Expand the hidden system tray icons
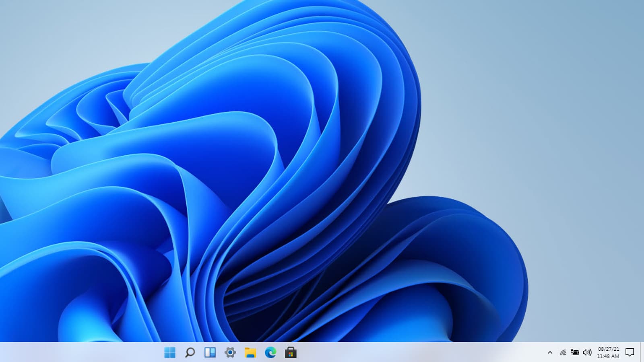This screenshot has width=644, height=362. coord(550,353)
